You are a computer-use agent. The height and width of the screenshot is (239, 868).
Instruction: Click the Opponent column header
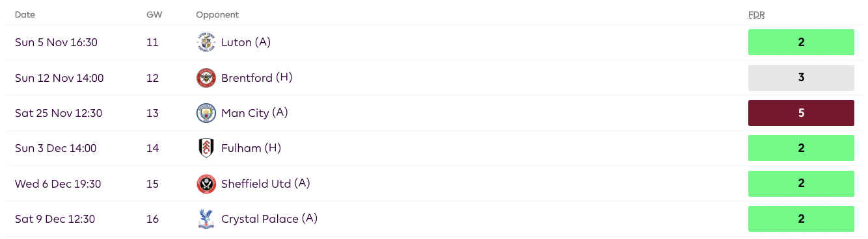[x=217, y=14]
